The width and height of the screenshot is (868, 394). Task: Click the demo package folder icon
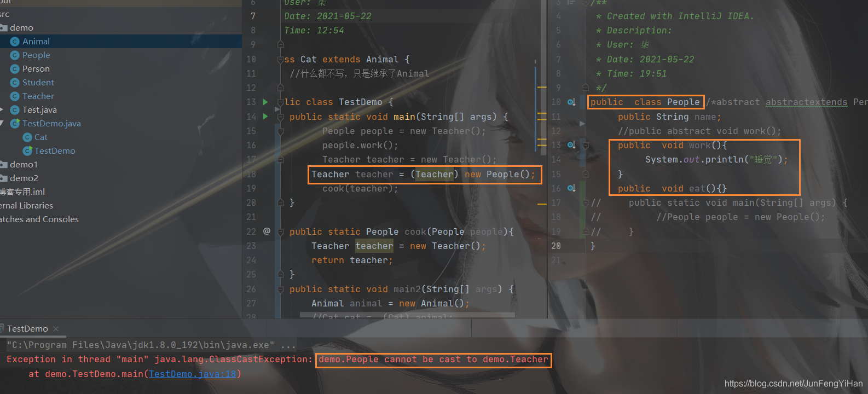(3, 28)
